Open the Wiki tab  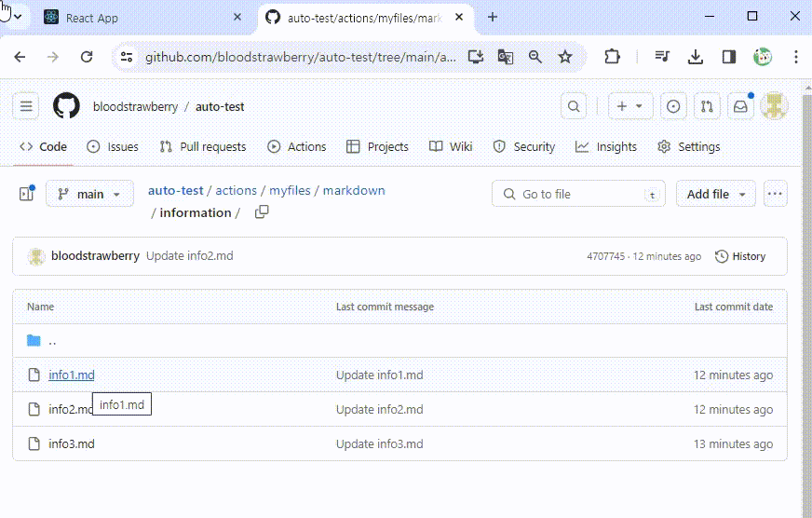451,146
